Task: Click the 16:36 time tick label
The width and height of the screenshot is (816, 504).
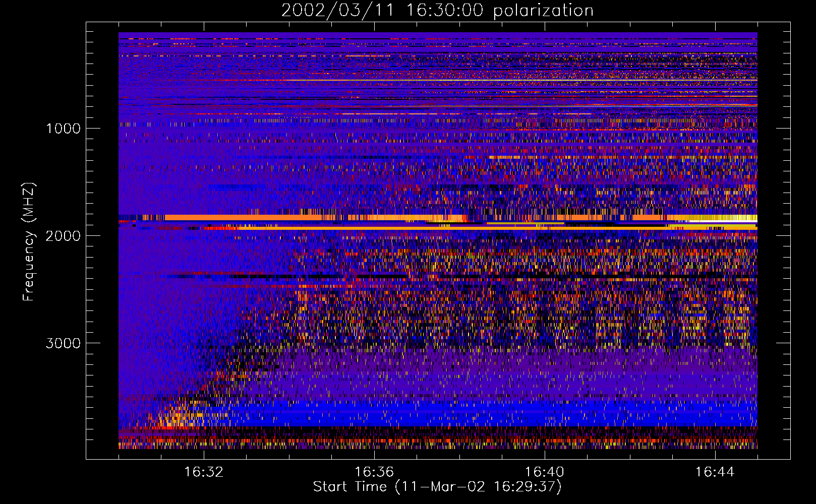Action: tap(374, 472)
